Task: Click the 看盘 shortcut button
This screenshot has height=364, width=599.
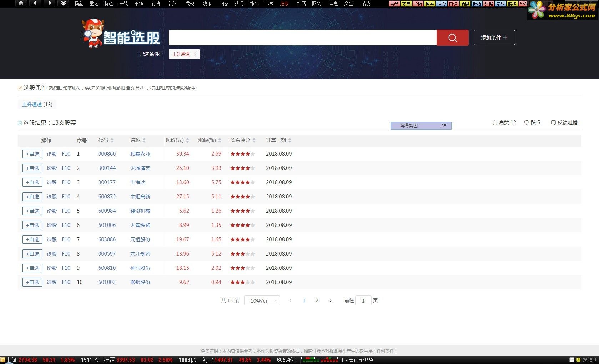Action: [394, 4]
